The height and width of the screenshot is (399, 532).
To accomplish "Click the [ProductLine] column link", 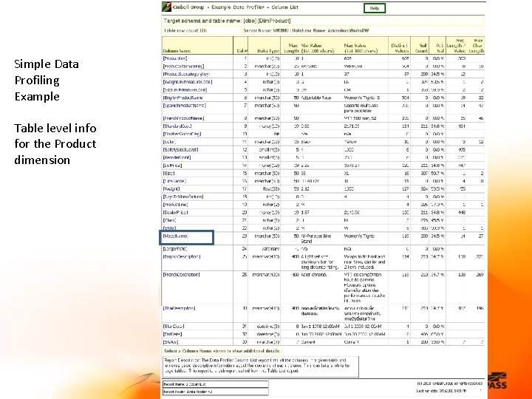I will 175,205.
